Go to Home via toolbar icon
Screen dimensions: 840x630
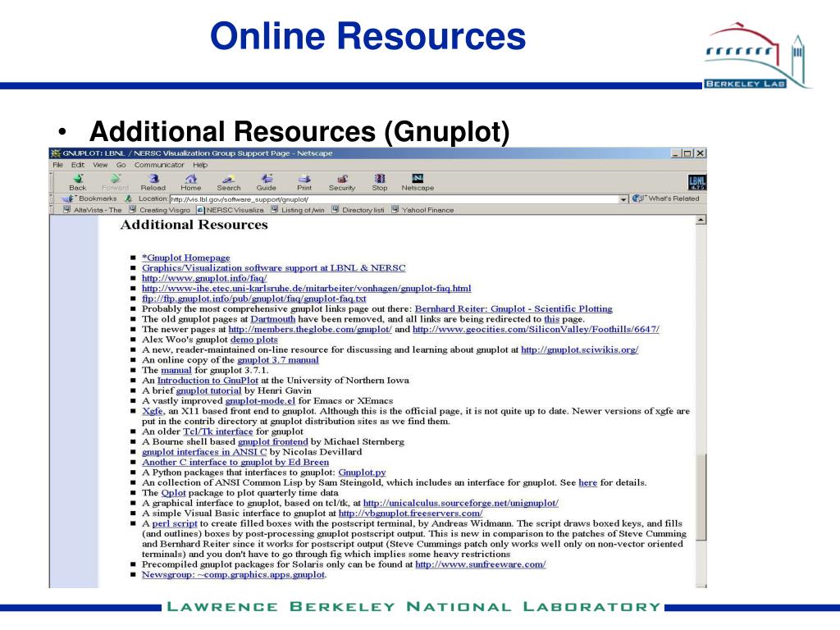[190, 181]
